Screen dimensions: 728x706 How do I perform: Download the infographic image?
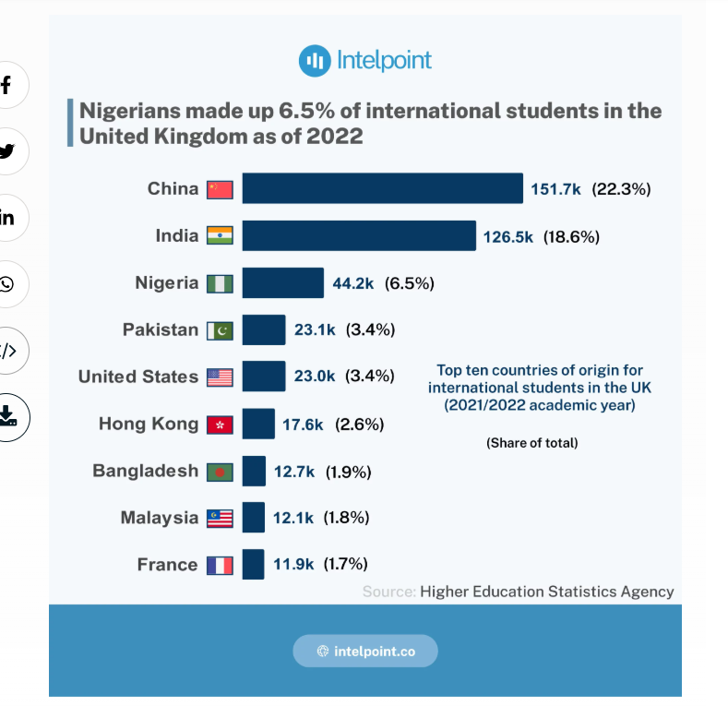pos(7,415)
